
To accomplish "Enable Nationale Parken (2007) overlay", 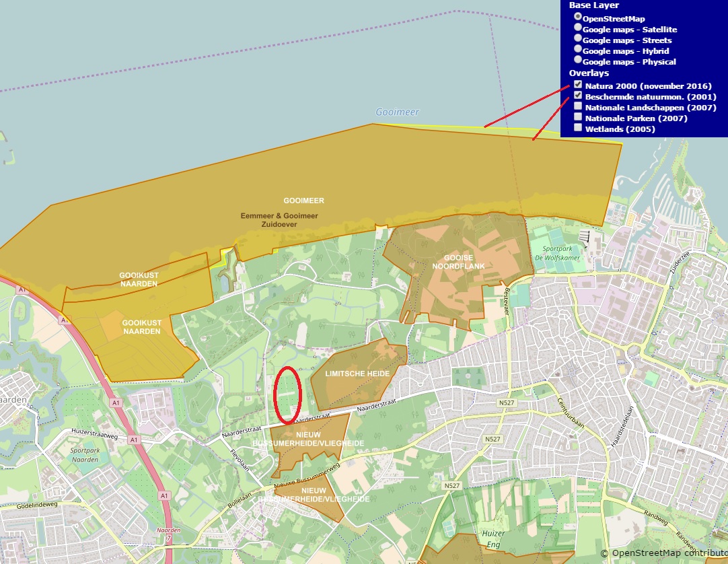I will (577, 116).
